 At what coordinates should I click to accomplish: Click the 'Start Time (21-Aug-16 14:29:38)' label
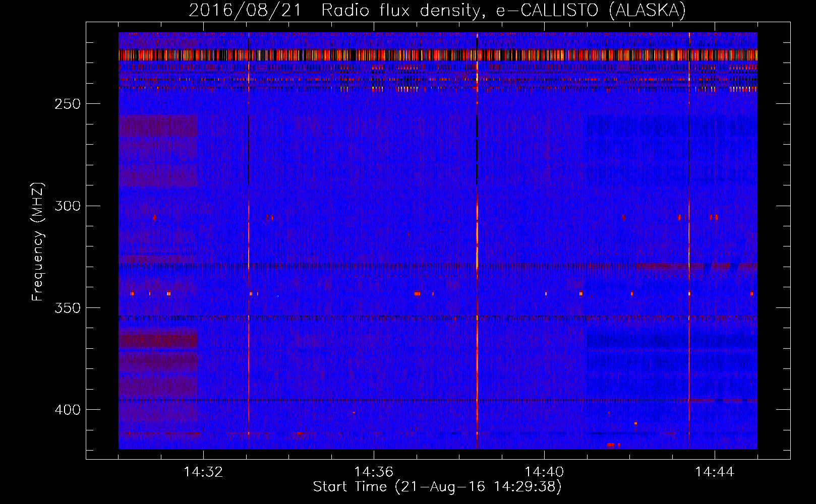pos(437,487)
